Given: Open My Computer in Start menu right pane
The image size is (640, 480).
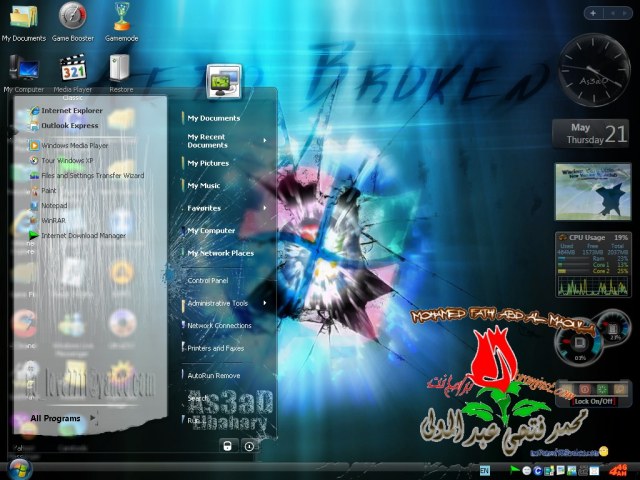Looking at the screenshot, I should [209, 231].
